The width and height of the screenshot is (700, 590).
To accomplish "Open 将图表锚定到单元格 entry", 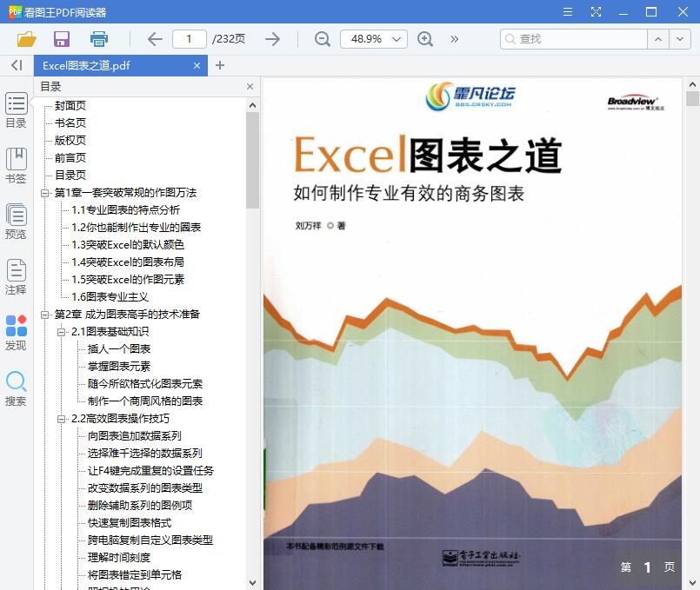I will click(135, 575).
